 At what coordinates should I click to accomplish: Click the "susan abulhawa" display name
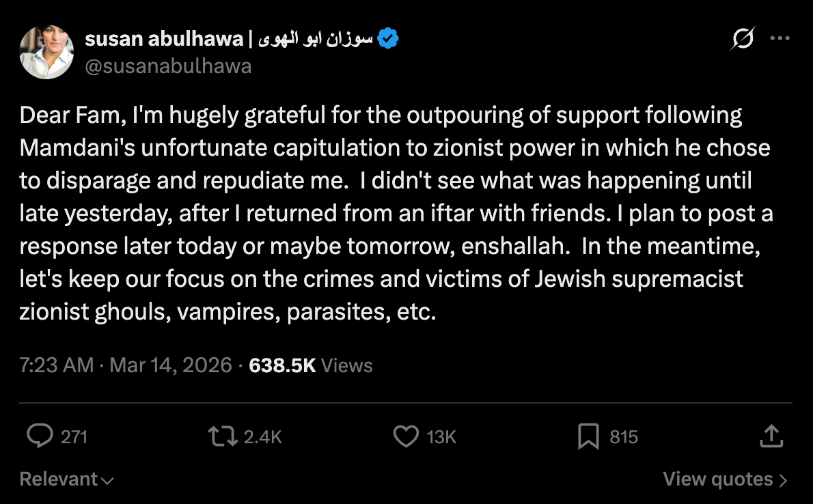[x=163, y=40]
